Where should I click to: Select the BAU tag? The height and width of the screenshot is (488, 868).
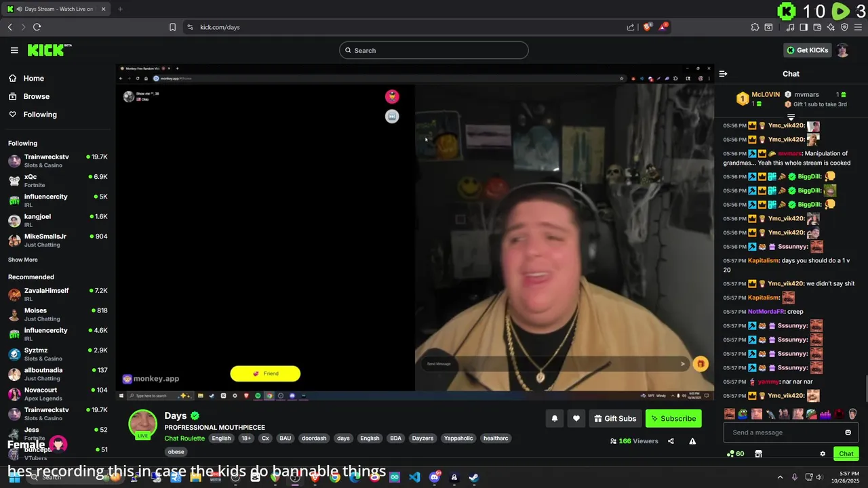(x=285, y=439)
